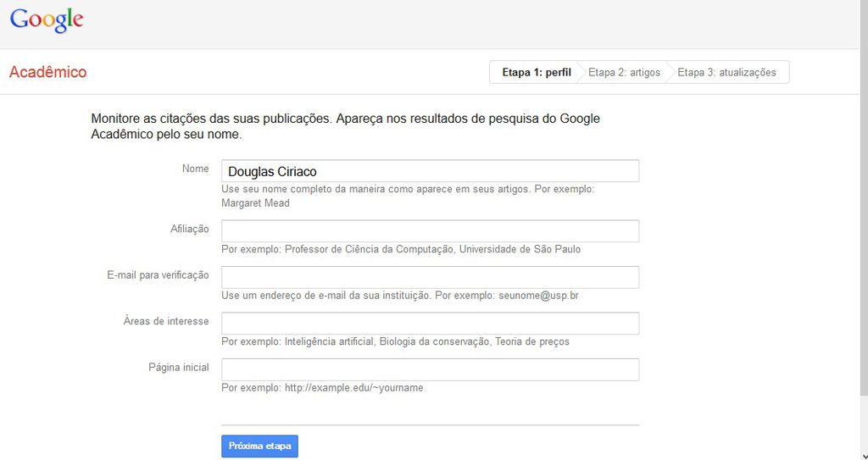Click the 'Monitore as citações' intro paragraph
Screen dimensions: 868x460
click(346, 126)
